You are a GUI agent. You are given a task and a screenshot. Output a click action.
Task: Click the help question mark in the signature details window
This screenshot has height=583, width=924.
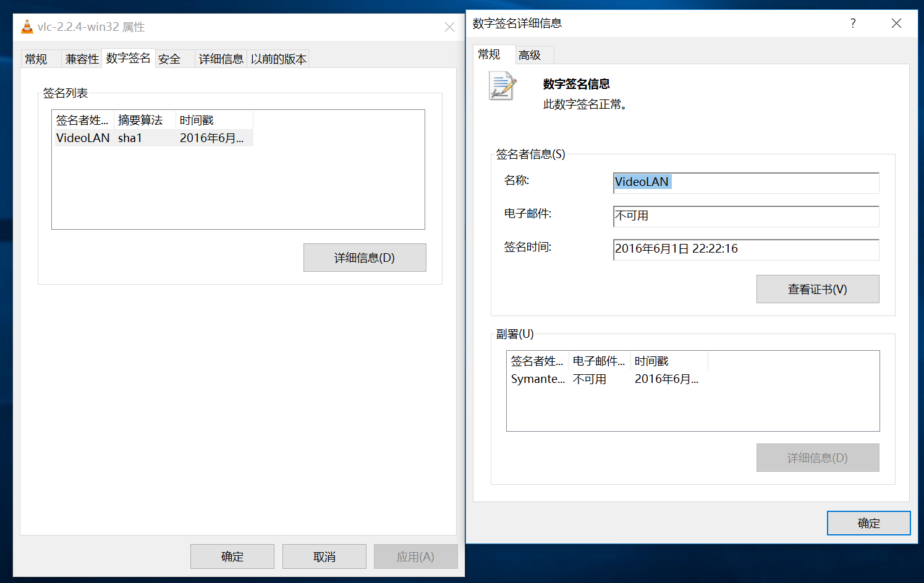(x=853, y=23)
